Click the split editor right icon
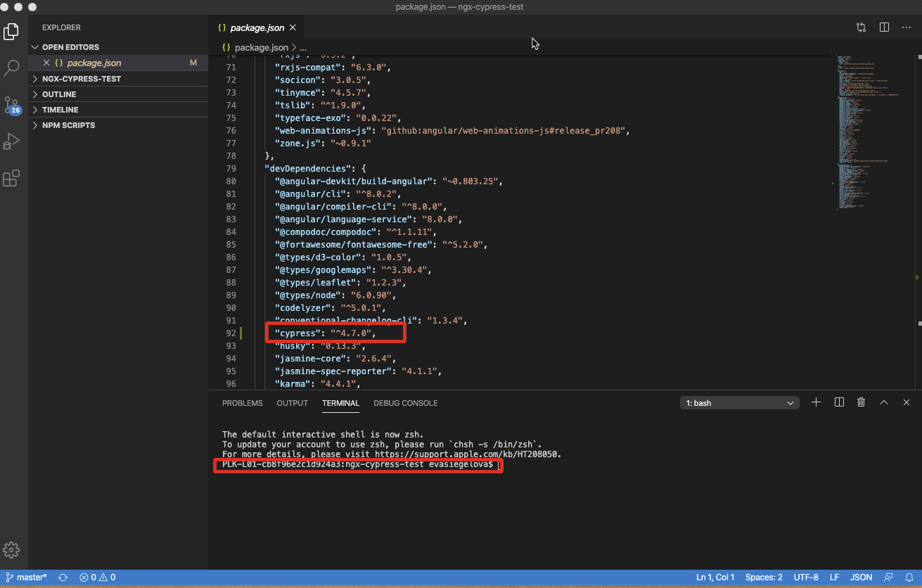 point(884,27)
